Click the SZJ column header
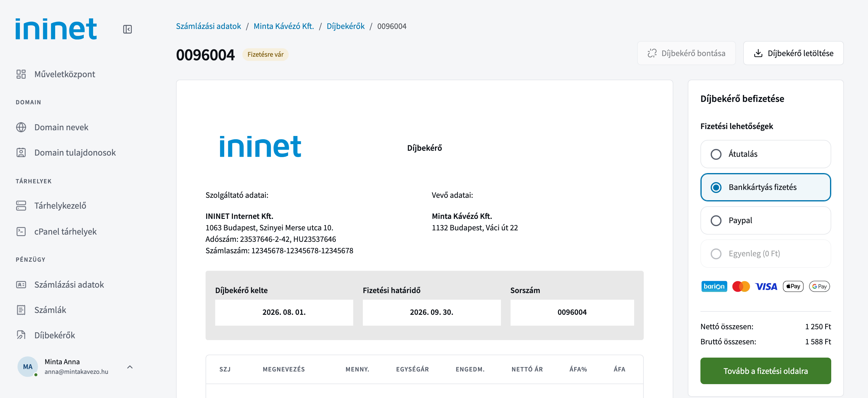 click(x=225, y=369)
